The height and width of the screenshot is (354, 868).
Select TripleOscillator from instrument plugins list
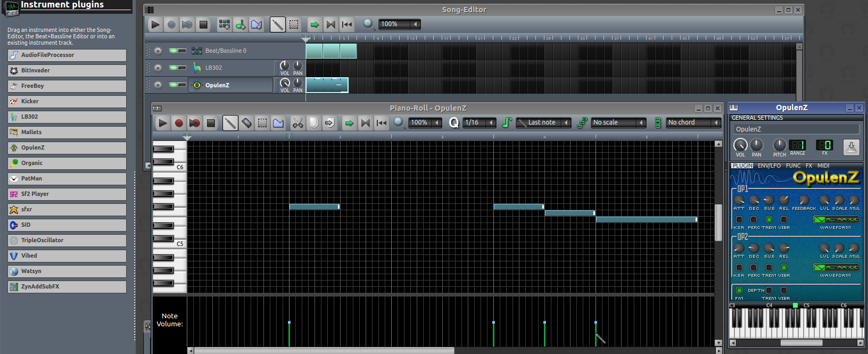pyautogui.click(x=67, y=241)
